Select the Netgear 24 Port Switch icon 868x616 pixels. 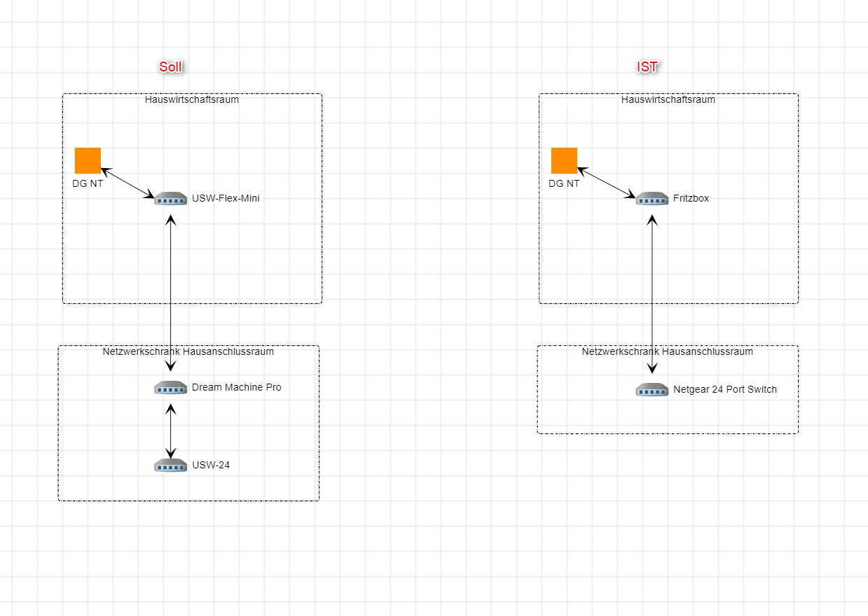click(652, 389)
